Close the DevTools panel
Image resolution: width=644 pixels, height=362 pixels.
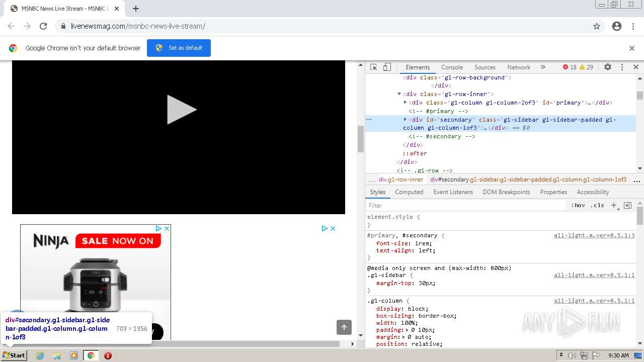coord(635,67)
